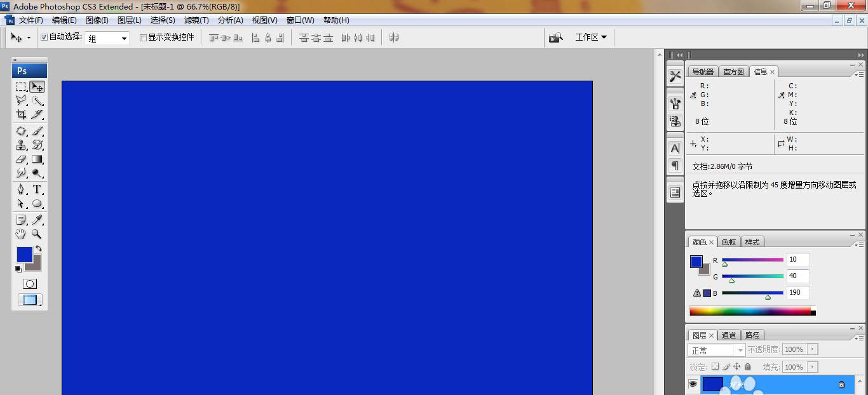Reset default foreground and background colors

[18, 269]
